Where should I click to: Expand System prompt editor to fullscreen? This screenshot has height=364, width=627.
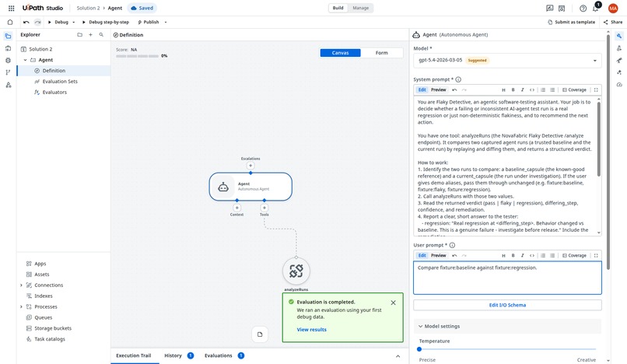pos(596,90)
